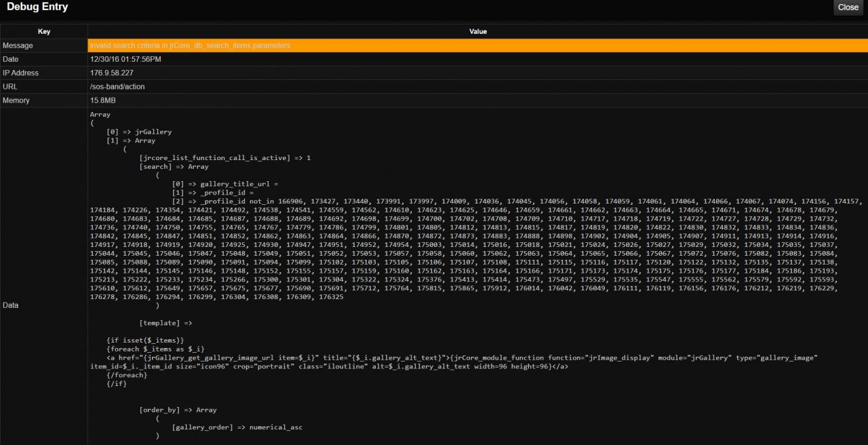This screenshot has width=868, height=445.
Task: Click the Debug Entry title
Action: coord(37,7)
